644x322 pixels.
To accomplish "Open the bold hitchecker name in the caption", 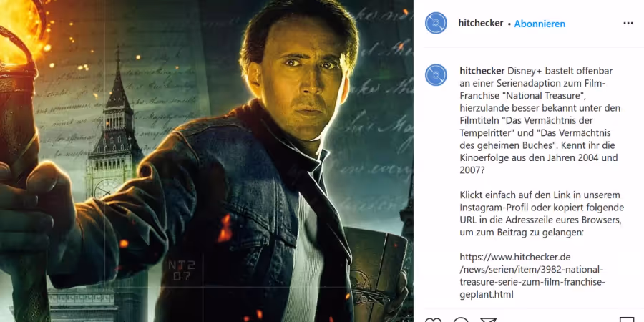I will tap(482, 71).
